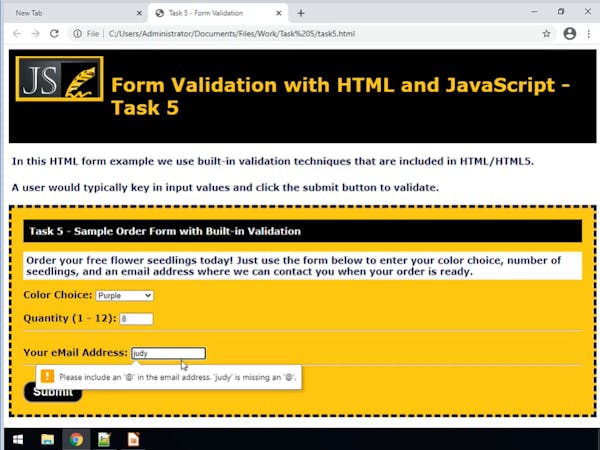The height and width of the screenshot is (450, 600).
Task: Switch to the New Tab tab
Action: click(x=75, y=13)
